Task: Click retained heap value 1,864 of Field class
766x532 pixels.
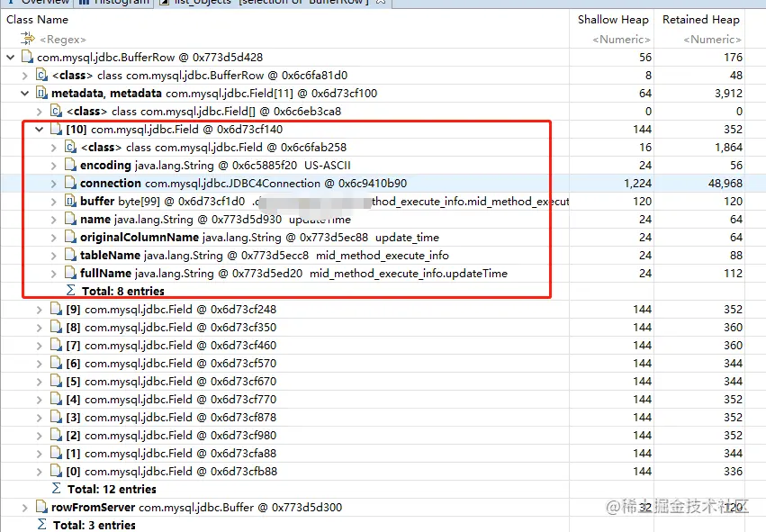Action: 728,148
